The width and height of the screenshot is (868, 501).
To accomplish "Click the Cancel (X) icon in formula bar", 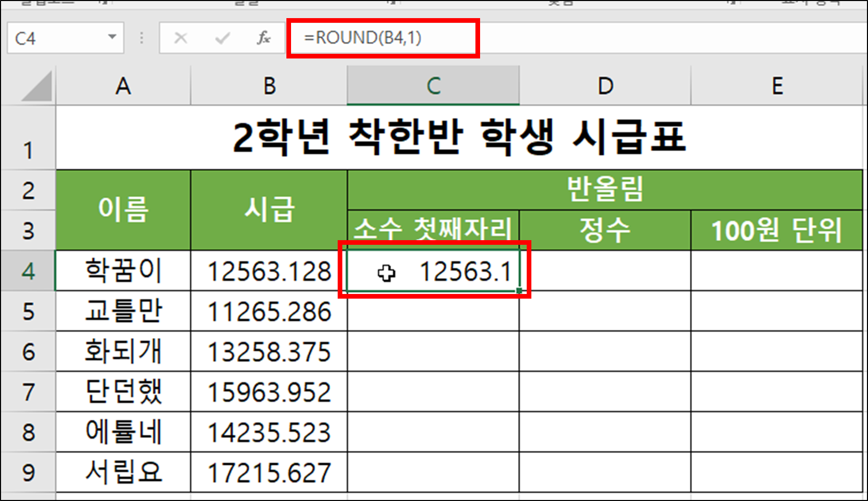I will tap(181, 37).
